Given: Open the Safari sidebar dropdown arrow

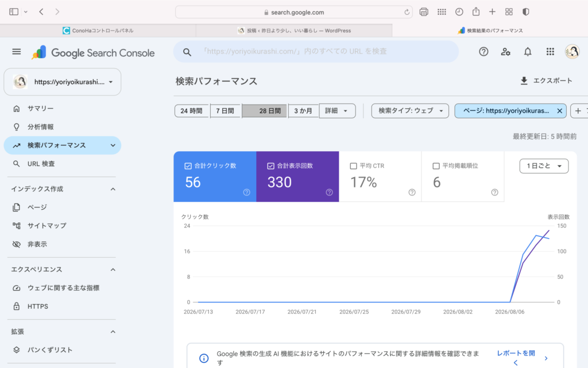Looking at the screenshot, I should pyautogui.click(x=25, y=12).
